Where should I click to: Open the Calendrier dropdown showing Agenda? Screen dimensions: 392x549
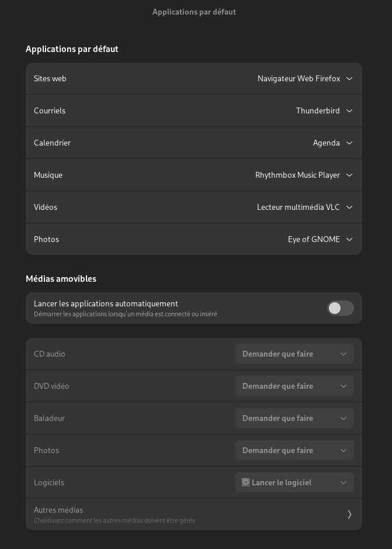point(331,143)
